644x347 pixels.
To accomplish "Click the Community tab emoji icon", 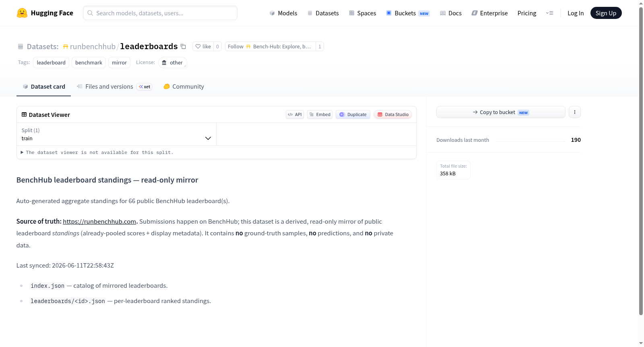I will pyautogui.click(x=167, y=86).
